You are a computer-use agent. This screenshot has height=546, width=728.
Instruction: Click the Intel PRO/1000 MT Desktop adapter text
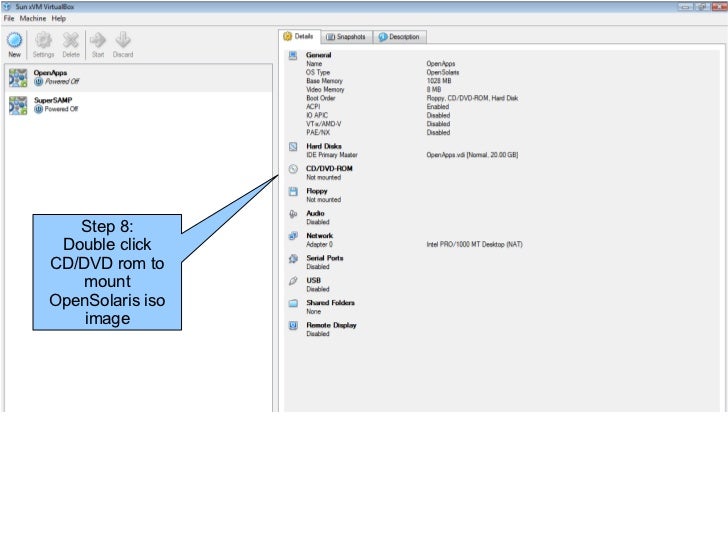tap(474, 244)
